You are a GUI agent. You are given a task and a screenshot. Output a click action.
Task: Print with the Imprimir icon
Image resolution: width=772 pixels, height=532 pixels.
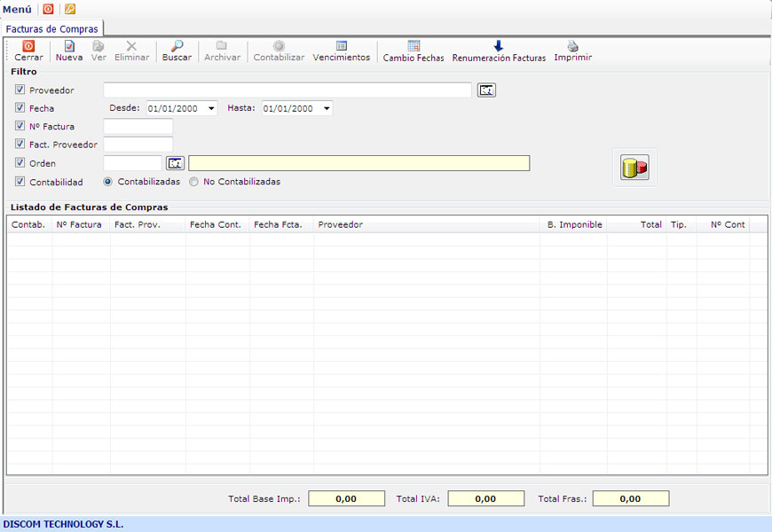(572, 46)
